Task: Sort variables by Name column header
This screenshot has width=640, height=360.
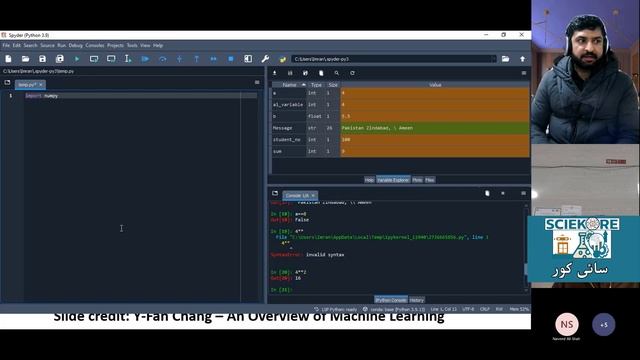Action: coord(289,85)
